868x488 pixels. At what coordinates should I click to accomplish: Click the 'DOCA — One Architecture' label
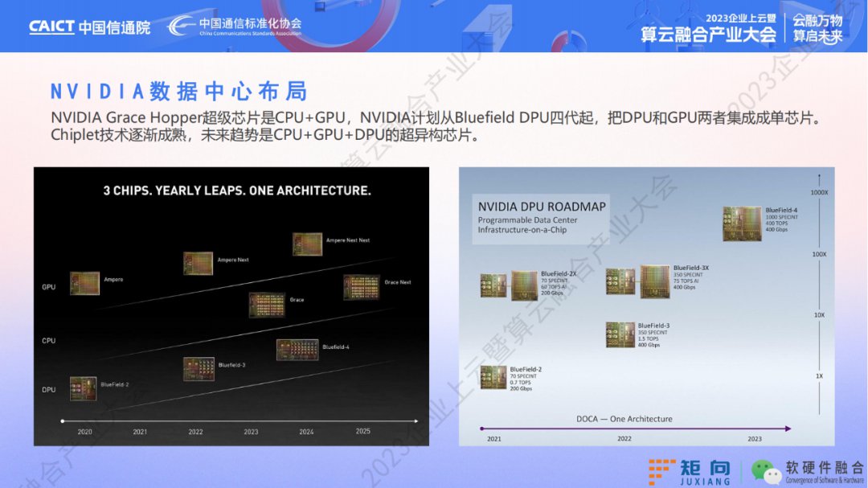pos(624,419)
